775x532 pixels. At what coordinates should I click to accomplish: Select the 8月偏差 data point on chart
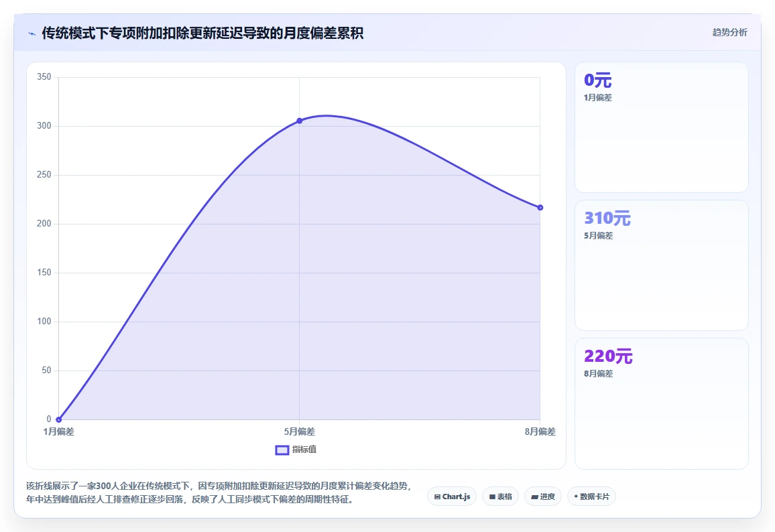click(x=540, y=208)
